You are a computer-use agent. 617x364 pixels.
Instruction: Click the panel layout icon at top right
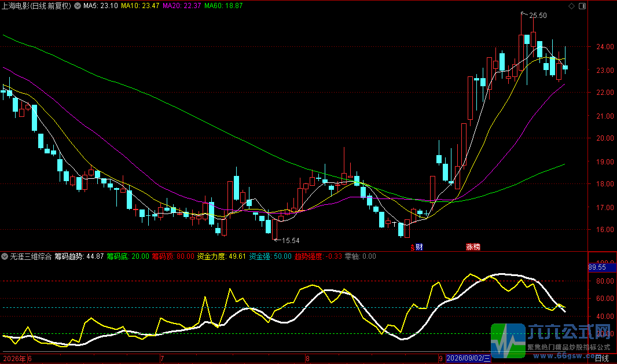(x=582, y=6)
